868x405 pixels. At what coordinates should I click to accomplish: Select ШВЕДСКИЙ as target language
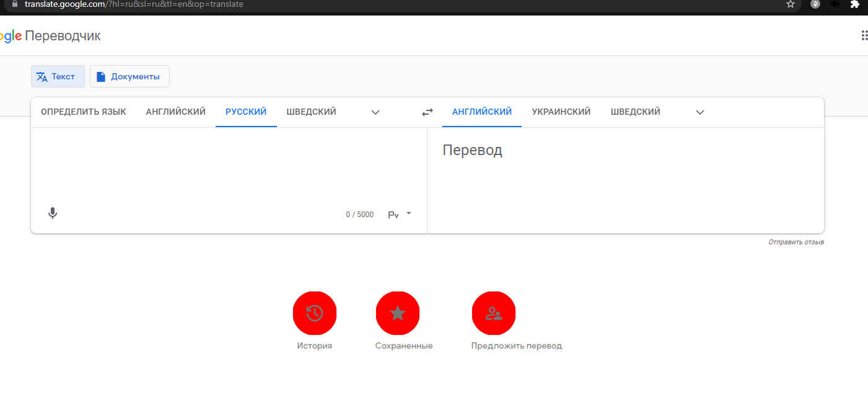[636, 112]
